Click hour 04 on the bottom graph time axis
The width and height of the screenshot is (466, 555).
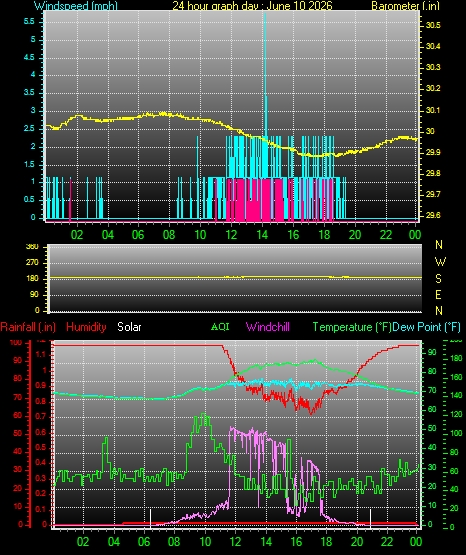(x=114, y=542)
